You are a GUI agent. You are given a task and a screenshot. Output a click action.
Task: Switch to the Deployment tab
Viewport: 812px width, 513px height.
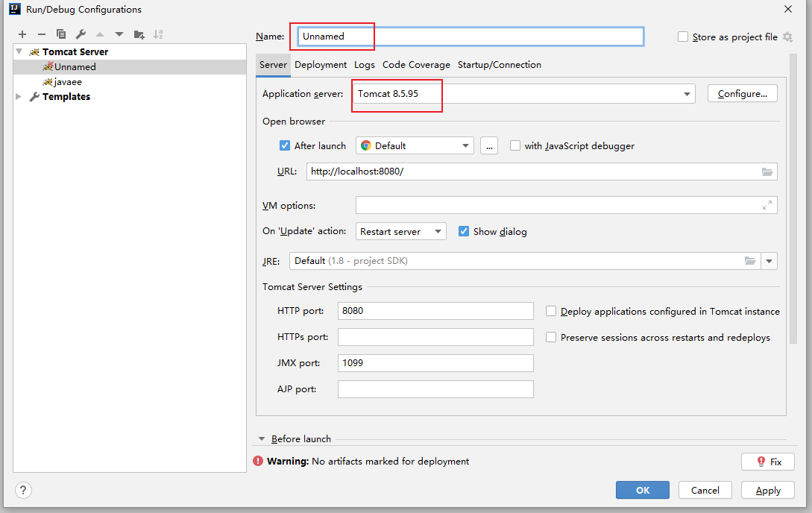coord(321,65)
